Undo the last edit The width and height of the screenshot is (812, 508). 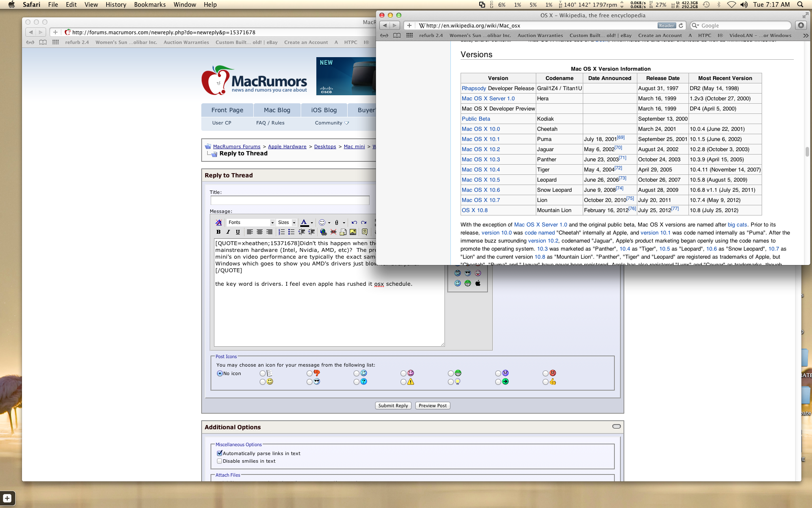point(354,222)
